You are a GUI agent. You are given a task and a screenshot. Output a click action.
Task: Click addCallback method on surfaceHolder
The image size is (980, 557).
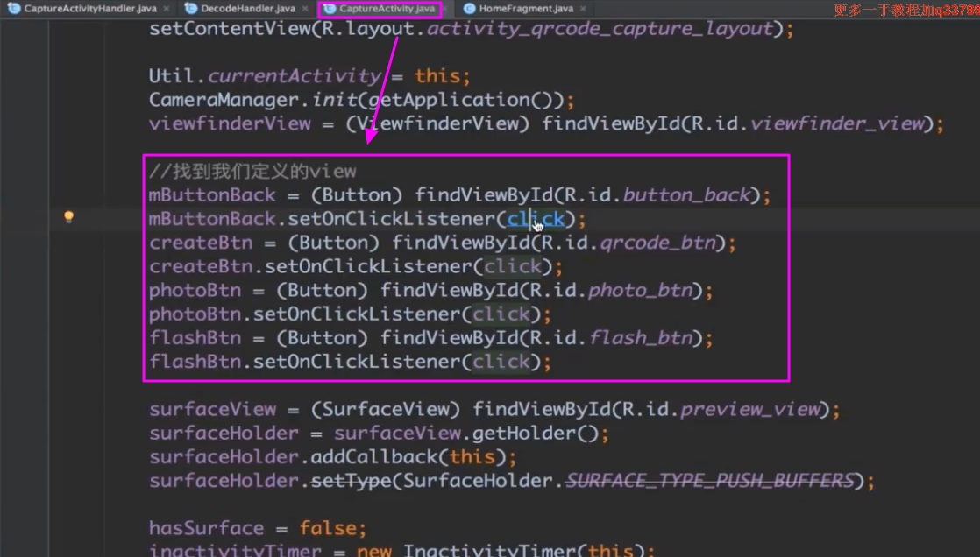pyautogui.click(x=375, y=456)
